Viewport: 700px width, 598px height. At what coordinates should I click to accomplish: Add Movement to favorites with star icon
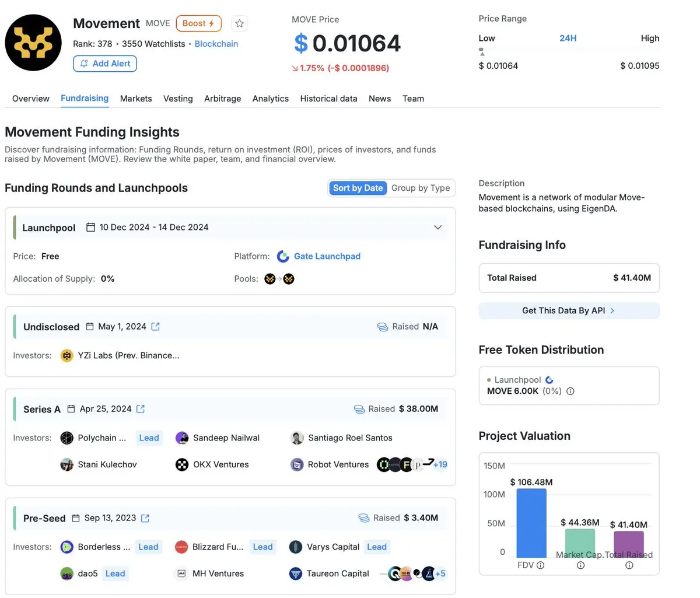(239, 23)
